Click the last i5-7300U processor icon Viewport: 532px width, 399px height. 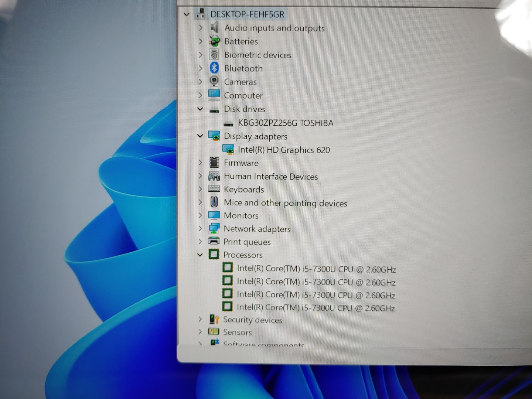click(x=227, y=306)
